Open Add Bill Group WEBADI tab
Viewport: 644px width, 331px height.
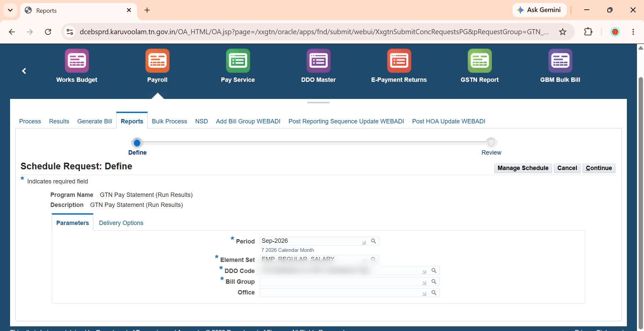coord(248,121)
